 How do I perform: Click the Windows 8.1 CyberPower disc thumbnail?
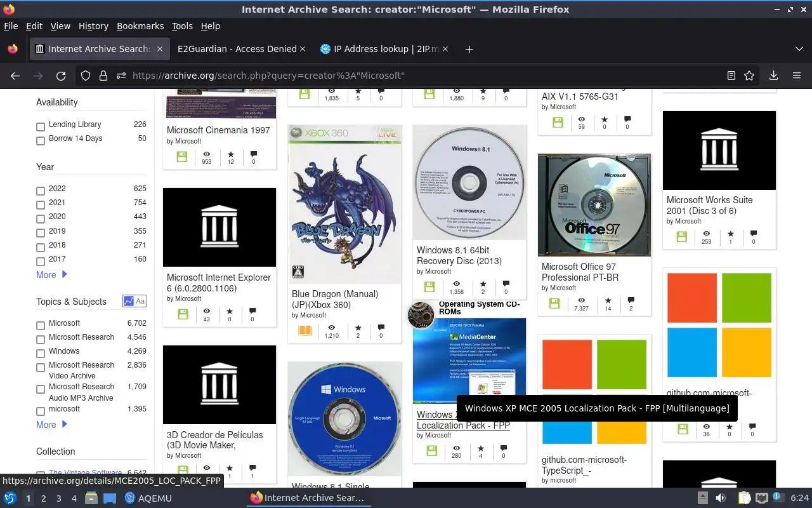[469, 182]
